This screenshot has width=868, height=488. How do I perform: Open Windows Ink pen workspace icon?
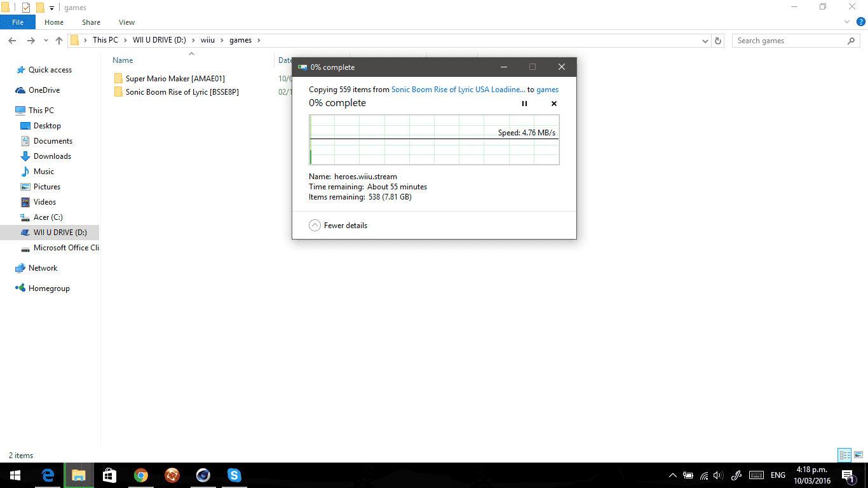tap(737, 475)
